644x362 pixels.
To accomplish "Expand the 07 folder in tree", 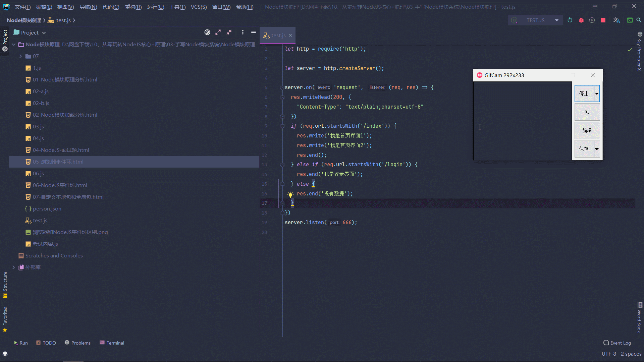I will [20, 56].
